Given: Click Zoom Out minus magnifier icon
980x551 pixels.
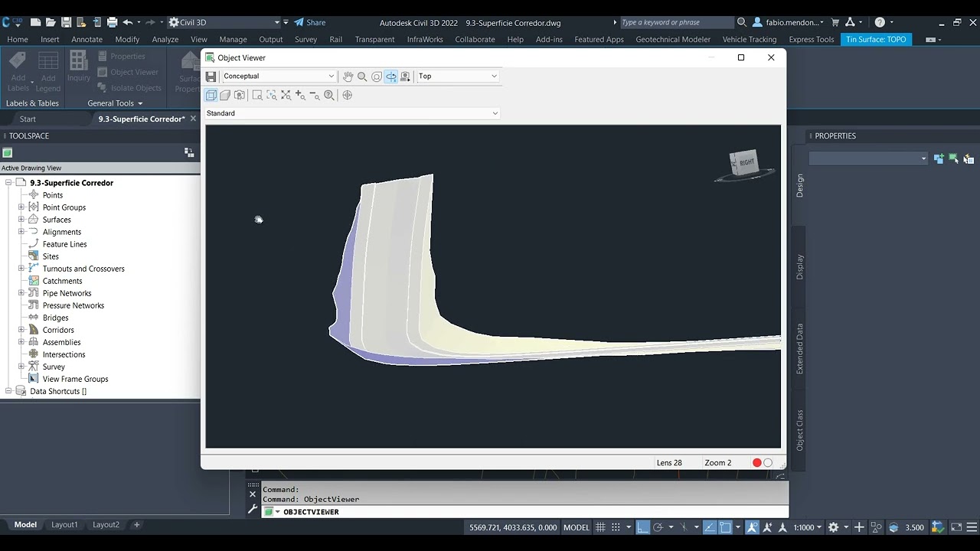Looking at the screenshot, I should point(314,95).
